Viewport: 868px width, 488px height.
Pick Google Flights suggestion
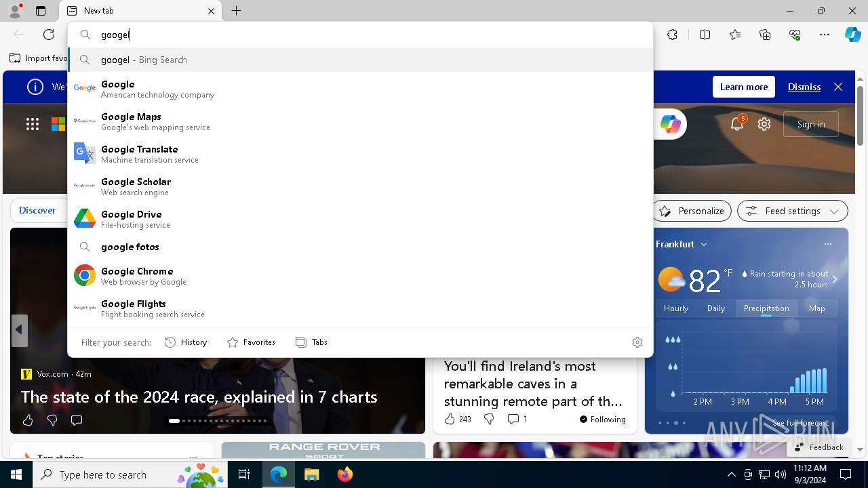(x=360, y=308)
